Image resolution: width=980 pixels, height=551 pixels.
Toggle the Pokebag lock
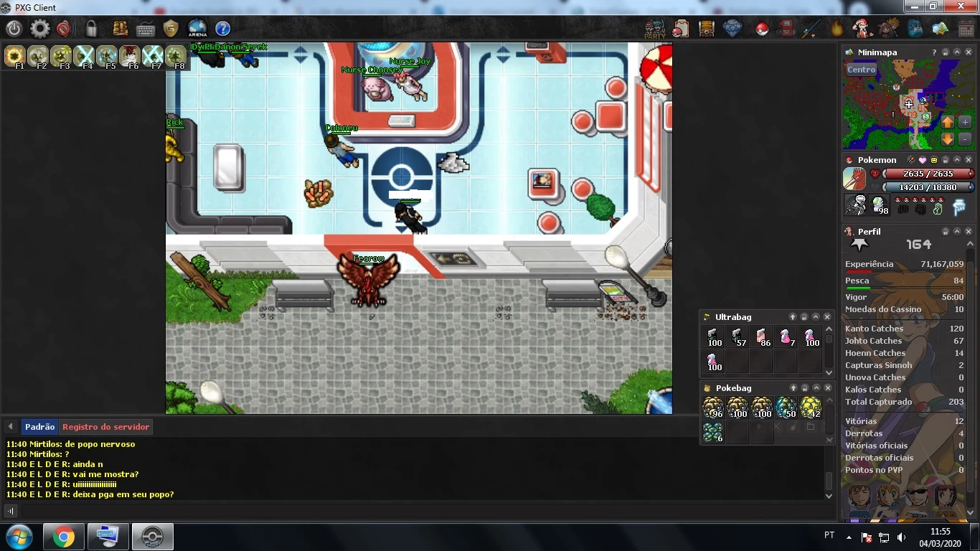[804, 388]
